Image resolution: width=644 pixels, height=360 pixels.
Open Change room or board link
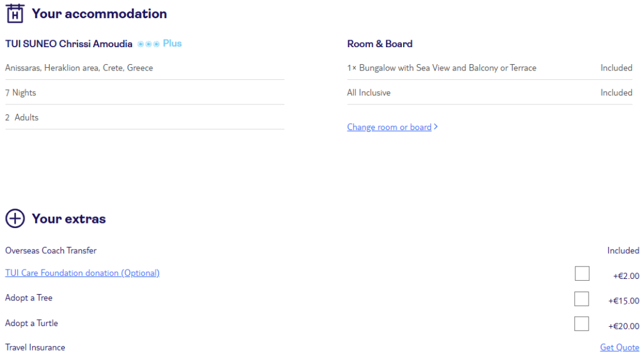(x=389, y=127)
